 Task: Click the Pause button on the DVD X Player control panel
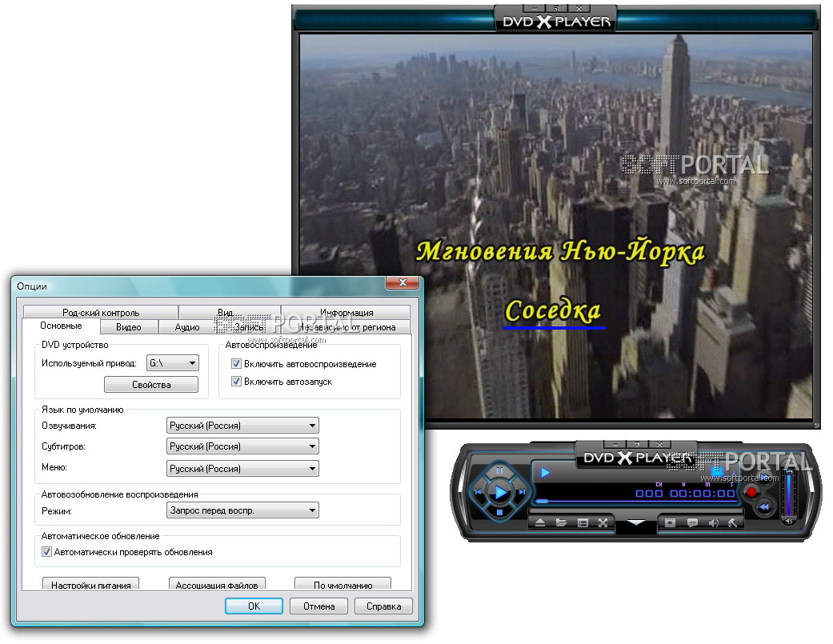(x=499, y=471)
